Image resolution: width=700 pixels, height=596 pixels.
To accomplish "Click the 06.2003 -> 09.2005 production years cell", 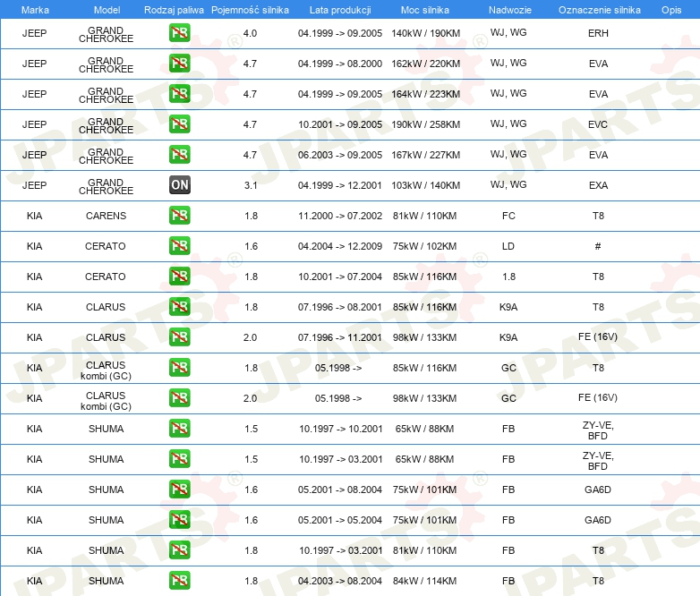I will (340, 155).
